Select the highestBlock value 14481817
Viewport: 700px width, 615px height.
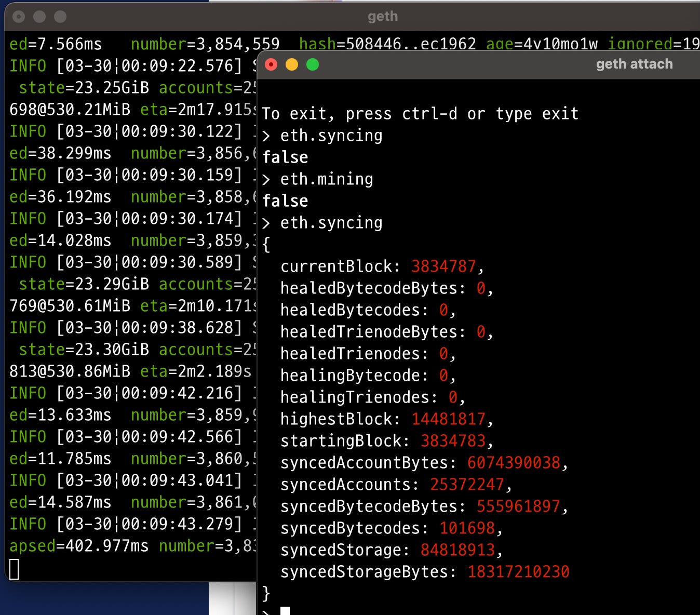pyautogui.click(x=448, y=419)
